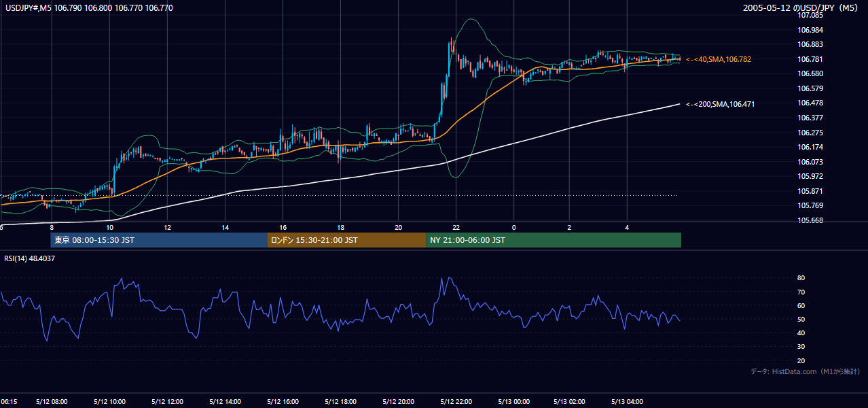The height and width of the screenshot is (408, 868).
Task: Click the hour label 22 under the price chart
Action: pyautogui.click(x=456, y=227)
